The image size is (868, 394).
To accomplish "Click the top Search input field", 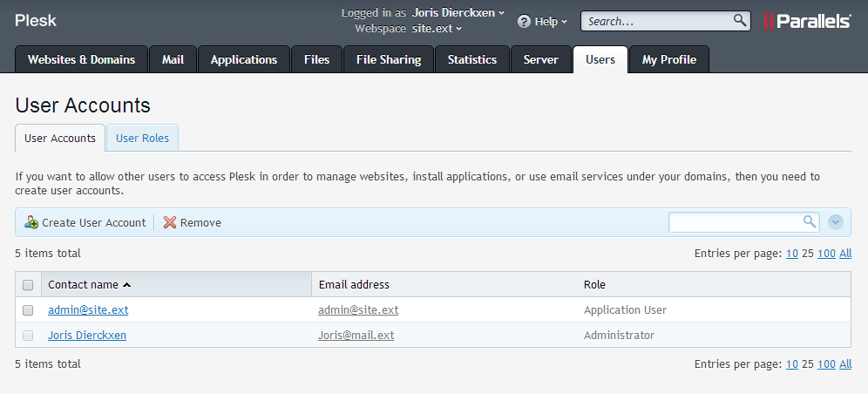I will (x=655, y=21).
